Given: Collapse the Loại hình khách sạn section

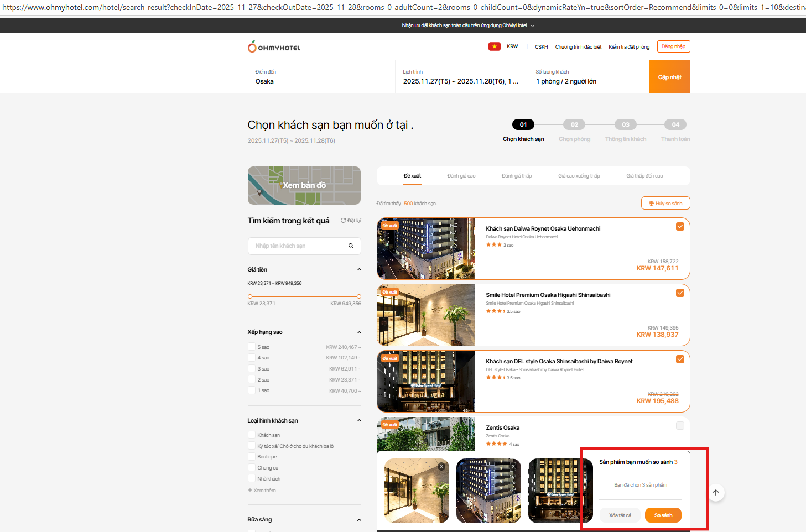Looking at the screenshot, I should (359, 421).
